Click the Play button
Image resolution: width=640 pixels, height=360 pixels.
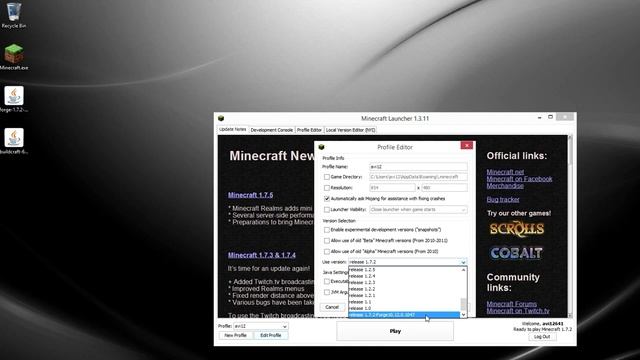click(x=395, y=331)
